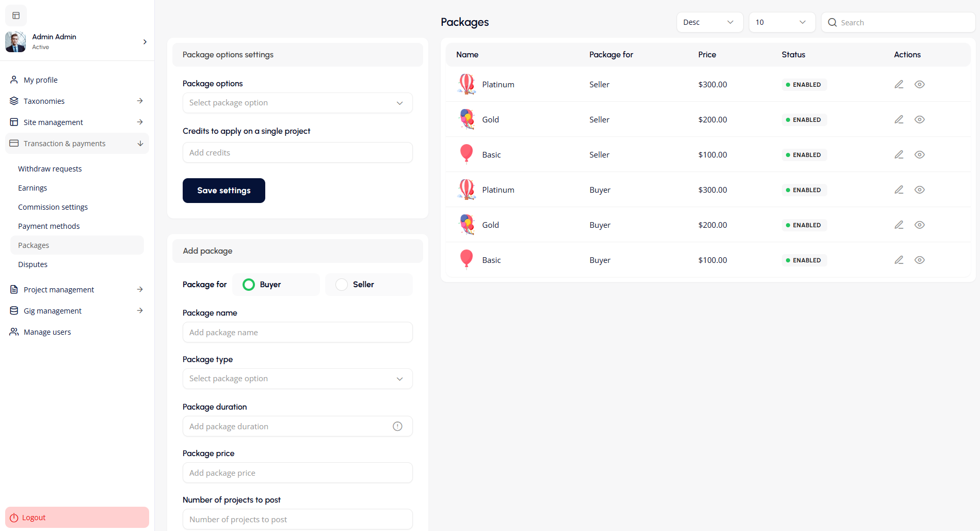The image size is (980, 531).
Task: Click the search magnifier icon
Action: (832, 22)
